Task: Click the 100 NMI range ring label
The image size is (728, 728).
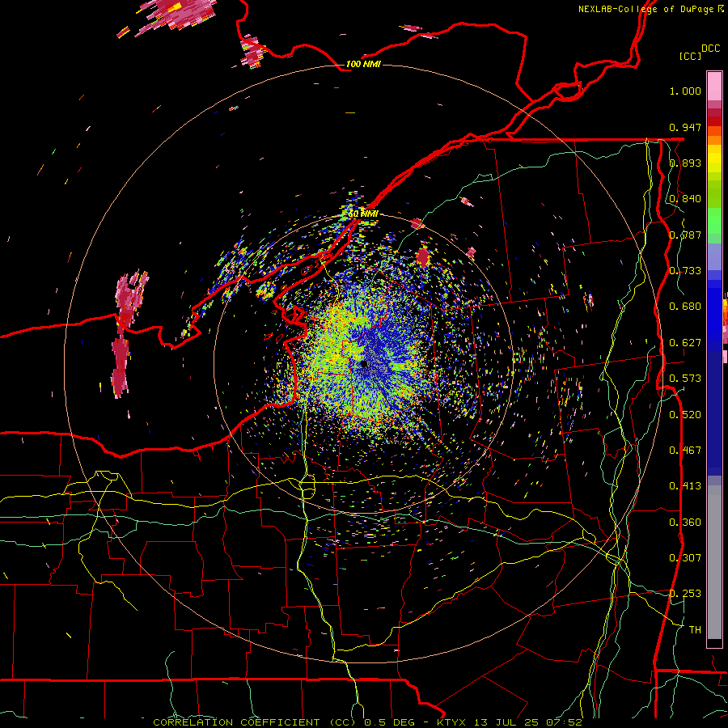Action: click(363, 64)
